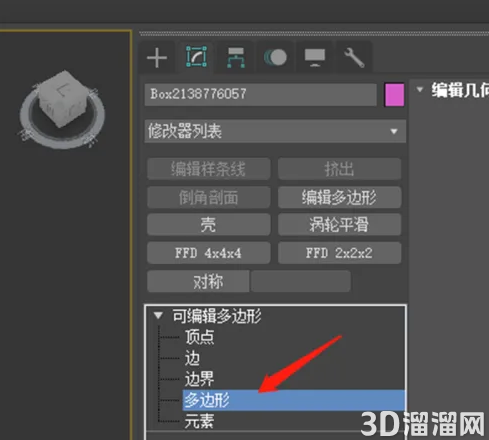Viewport: 489px width, 440px height.
Task: Click the empty modifier button beside 对称
Action: coord(301,282)
